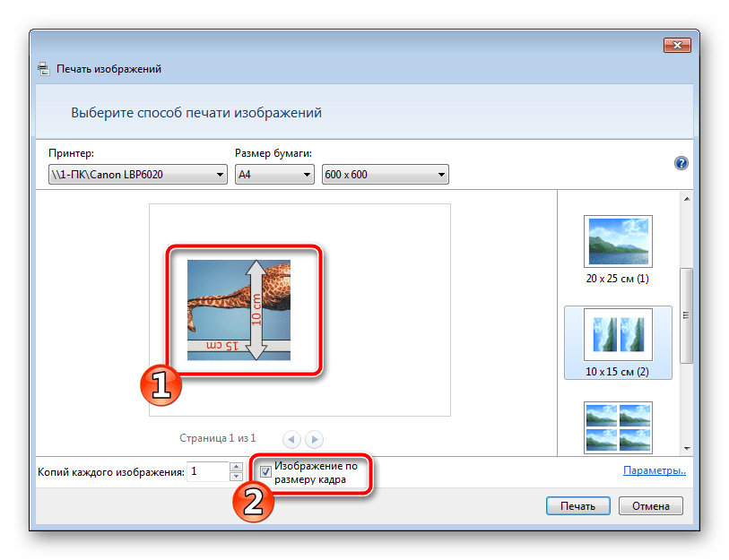
Task: Click the copies per image number field
Action: tap(208, 471)
